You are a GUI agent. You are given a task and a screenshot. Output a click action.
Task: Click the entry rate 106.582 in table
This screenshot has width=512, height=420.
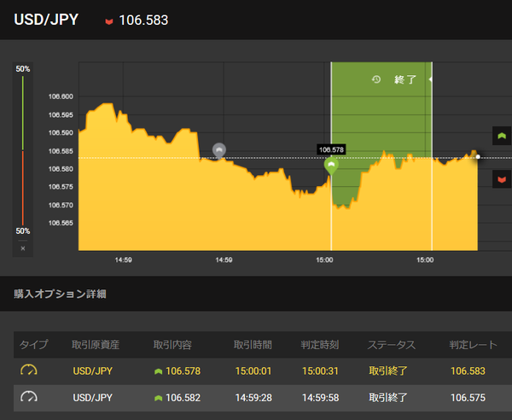183,398
